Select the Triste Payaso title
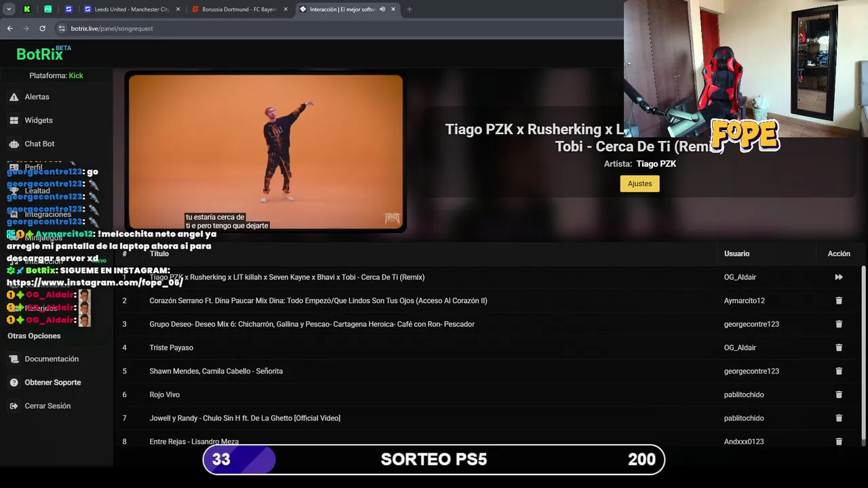This screenshot has height=488, width=868. pyautogui.click(x=171, y=348)
